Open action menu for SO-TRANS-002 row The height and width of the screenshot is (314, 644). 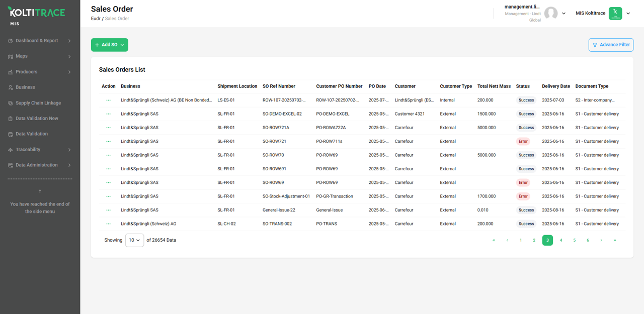point(108,224)
